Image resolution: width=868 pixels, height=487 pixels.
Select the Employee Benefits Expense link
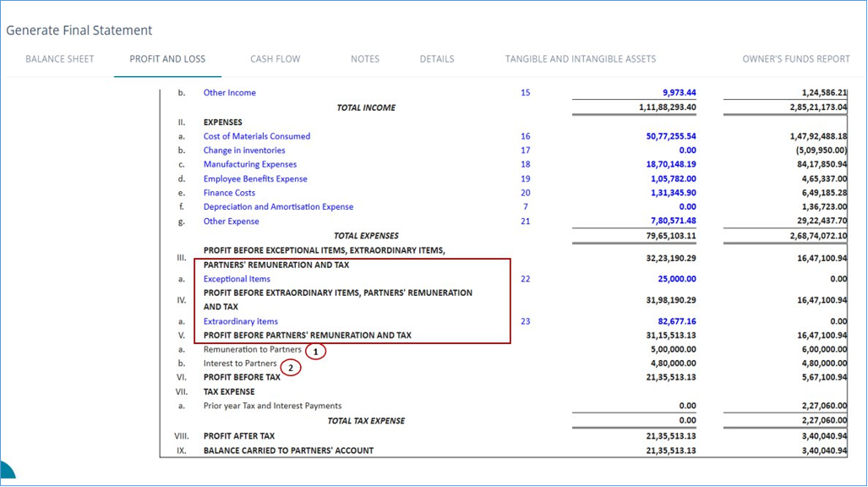pos(255,179)
